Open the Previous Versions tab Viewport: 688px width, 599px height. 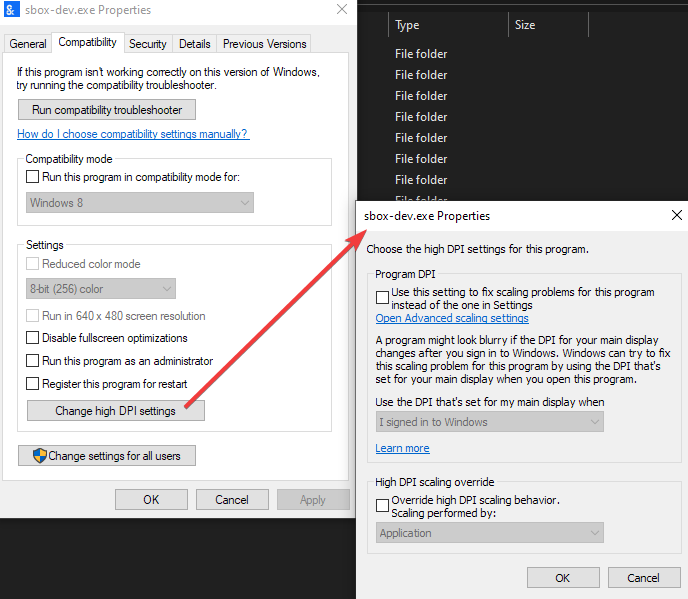tap(264, 44)
